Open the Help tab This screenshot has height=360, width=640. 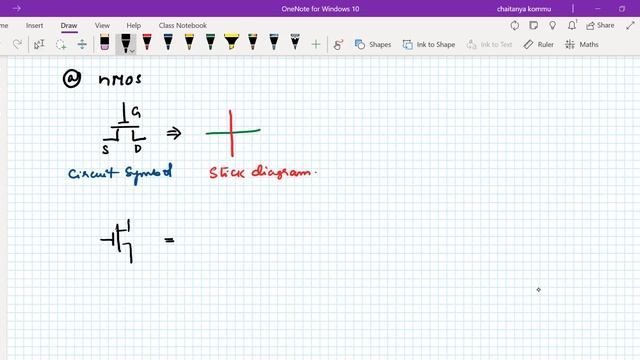point(133,25)
